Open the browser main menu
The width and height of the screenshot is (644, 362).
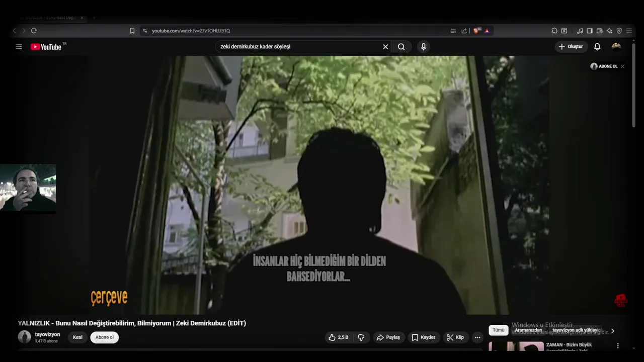click(629, 31)
